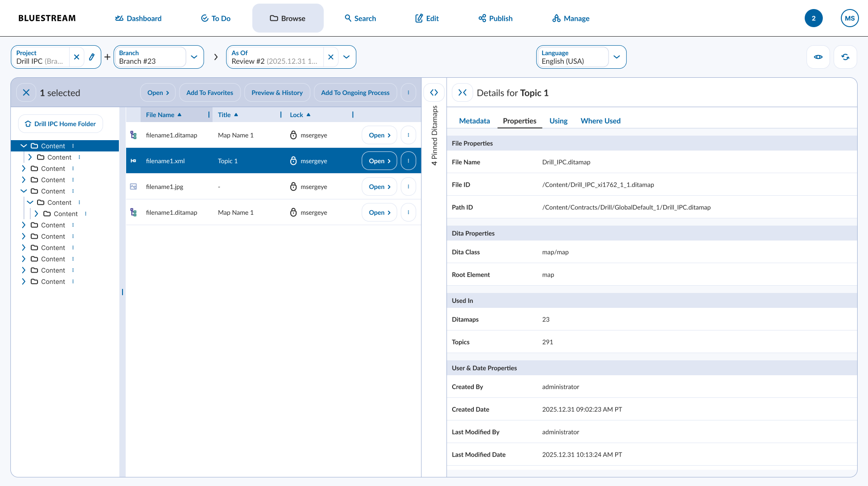Click the panel splitter handle beside tree
Screen dimensions: 868x486
123,292
